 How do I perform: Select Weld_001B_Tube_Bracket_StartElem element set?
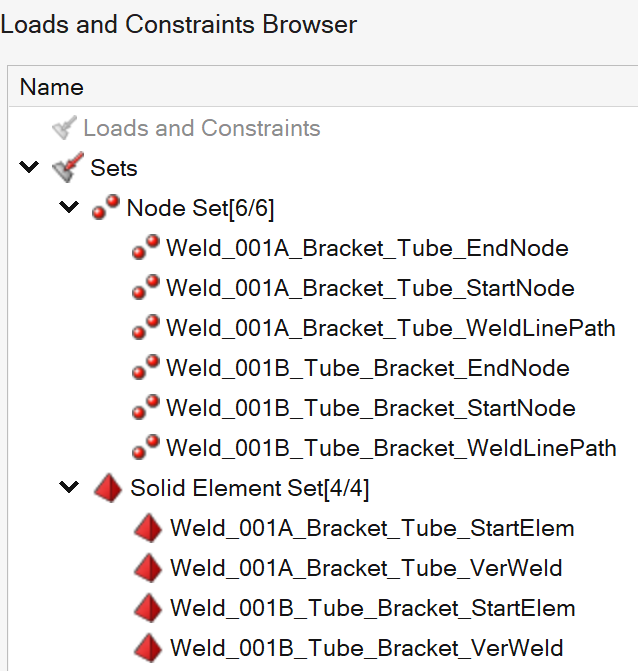tap(372, 608)
